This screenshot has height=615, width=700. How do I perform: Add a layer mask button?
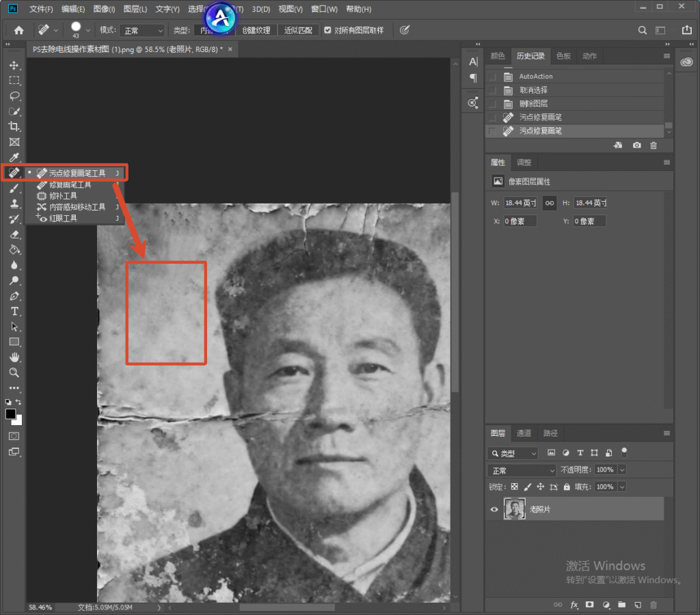click(x=590, y=605)
